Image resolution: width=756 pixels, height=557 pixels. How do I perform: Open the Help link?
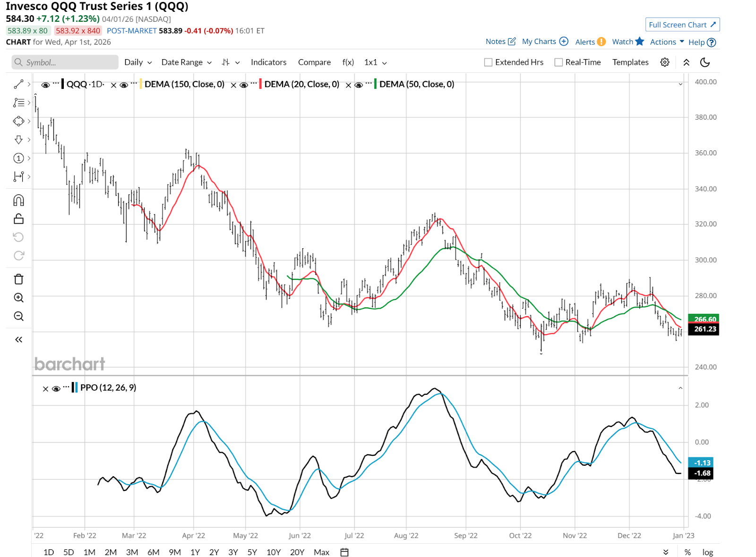coord(702,42)
